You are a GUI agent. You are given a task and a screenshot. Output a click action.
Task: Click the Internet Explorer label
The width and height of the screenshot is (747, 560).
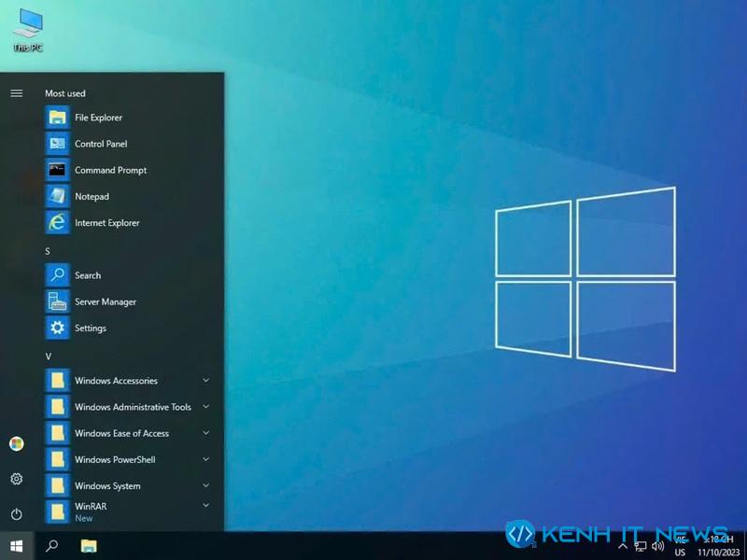(107, 223)
